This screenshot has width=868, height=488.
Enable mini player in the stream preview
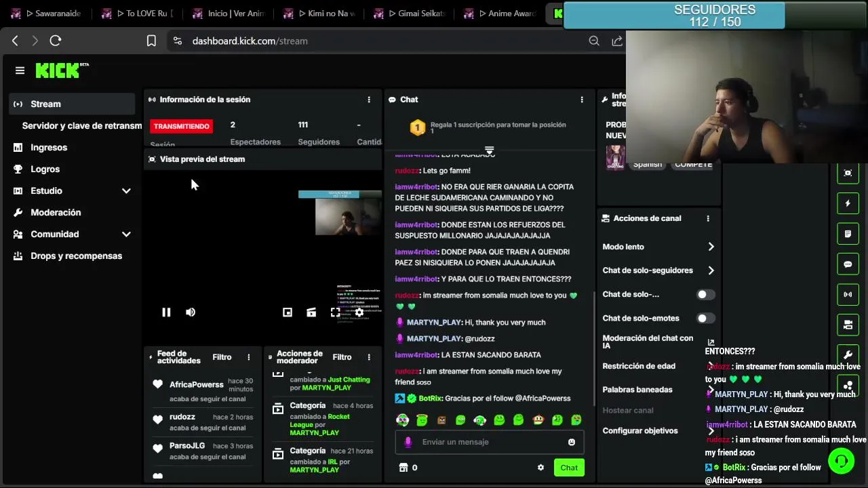click(288, 312)
